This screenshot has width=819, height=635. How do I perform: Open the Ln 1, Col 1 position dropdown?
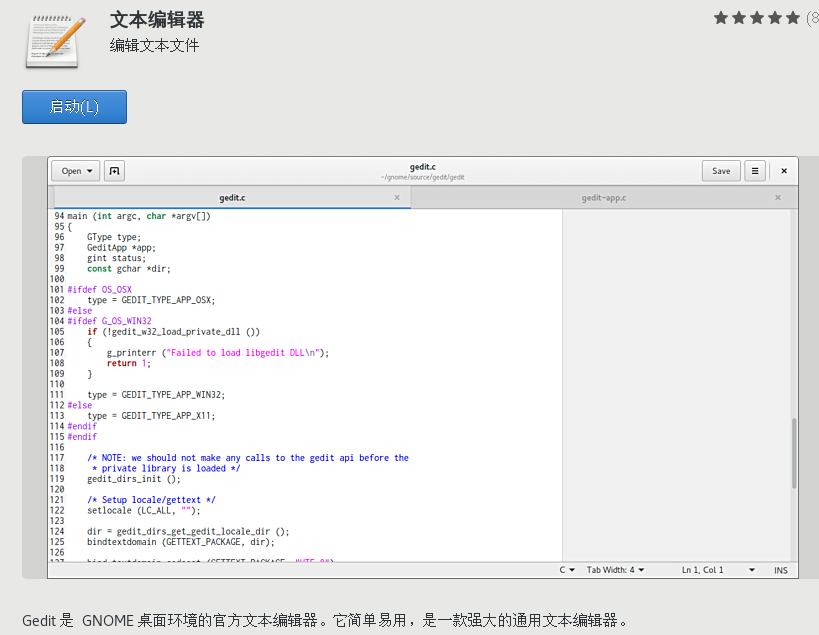coord(718,570)
